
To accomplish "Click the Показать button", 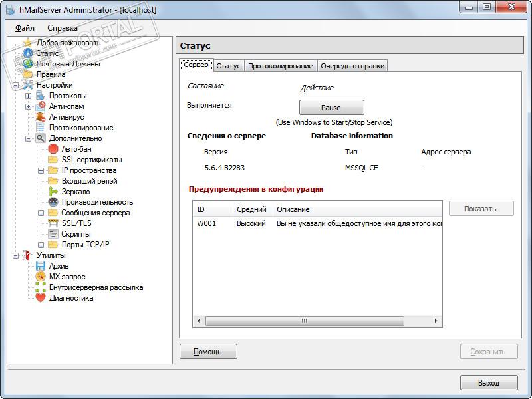I will (x=481, y=209).
